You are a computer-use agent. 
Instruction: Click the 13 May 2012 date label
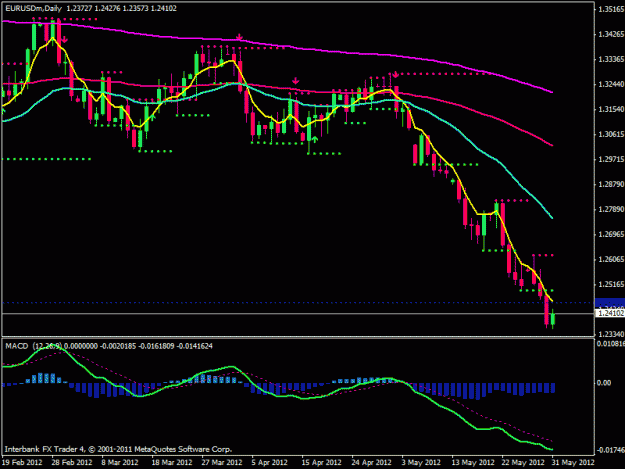click(473, 463)
